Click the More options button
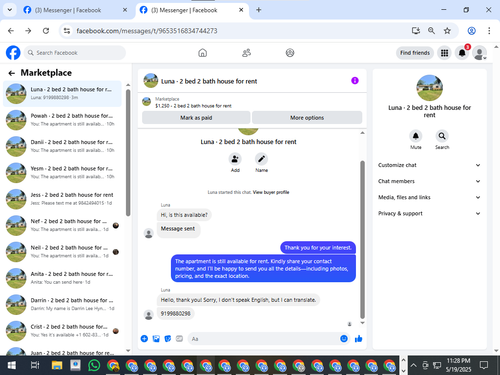Screen dimensions: 500x375 (x=307, y=118)
